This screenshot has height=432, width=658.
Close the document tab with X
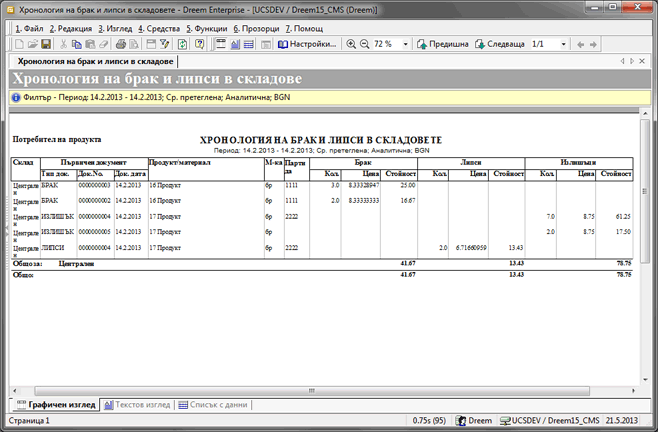tap(642, 61)
